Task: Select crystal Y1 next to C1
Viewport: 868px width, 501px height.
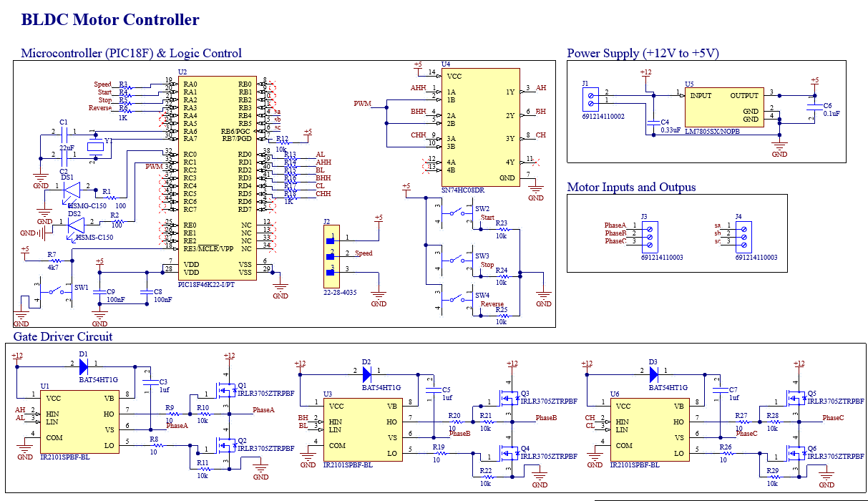Action: point(97,145)
